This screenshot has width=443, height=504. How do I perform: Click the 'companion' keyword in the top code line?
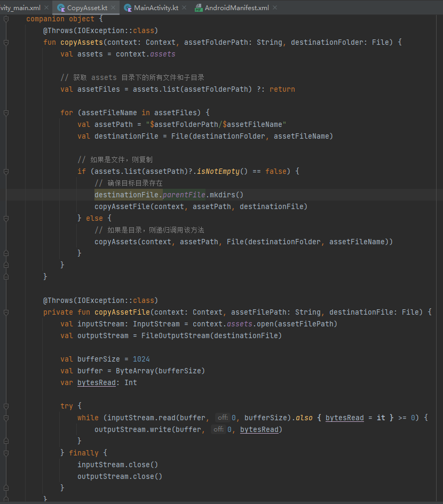click(x=45, y=19)
